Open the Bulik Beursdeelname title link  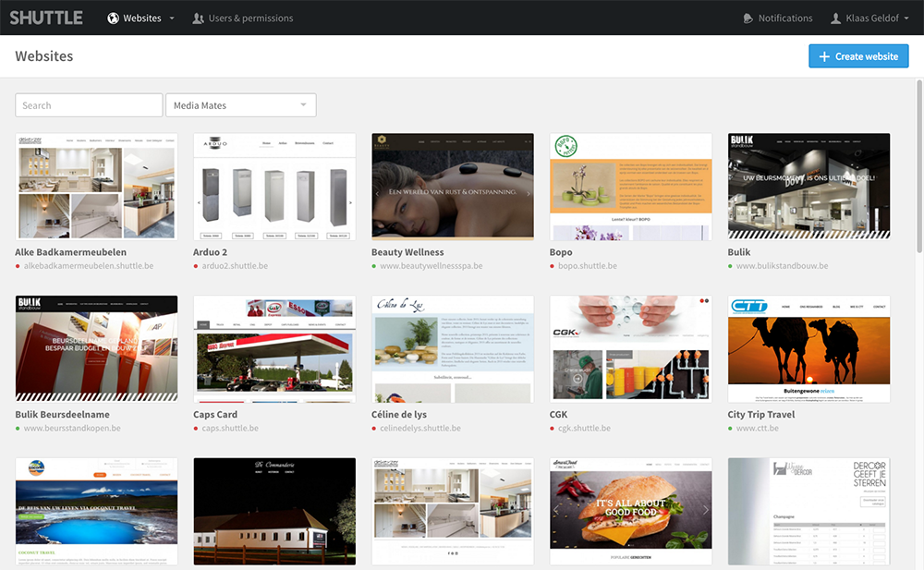coord(63,415)
